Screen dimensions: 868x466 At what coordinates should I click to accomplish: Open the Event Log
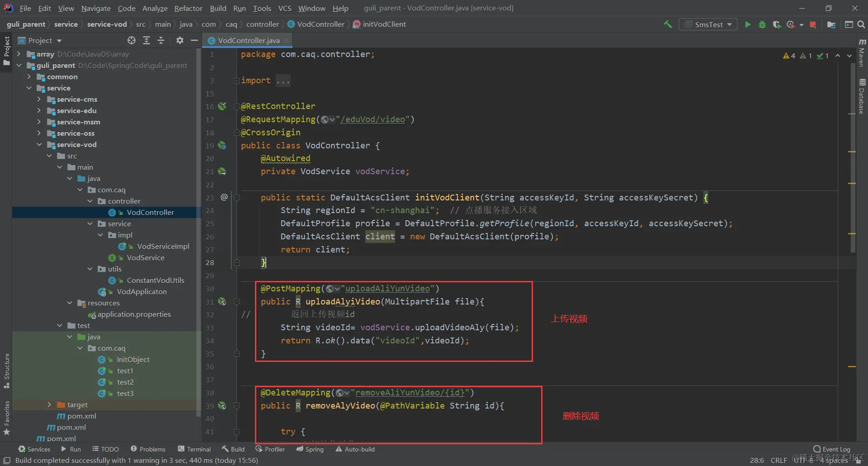point(832,449)
